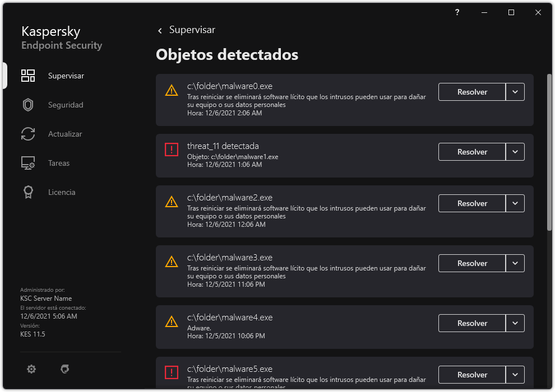555x392 pixels.
Task: Expand the Resolver dropdown for malware3.exe
Action: click(515, 263)
